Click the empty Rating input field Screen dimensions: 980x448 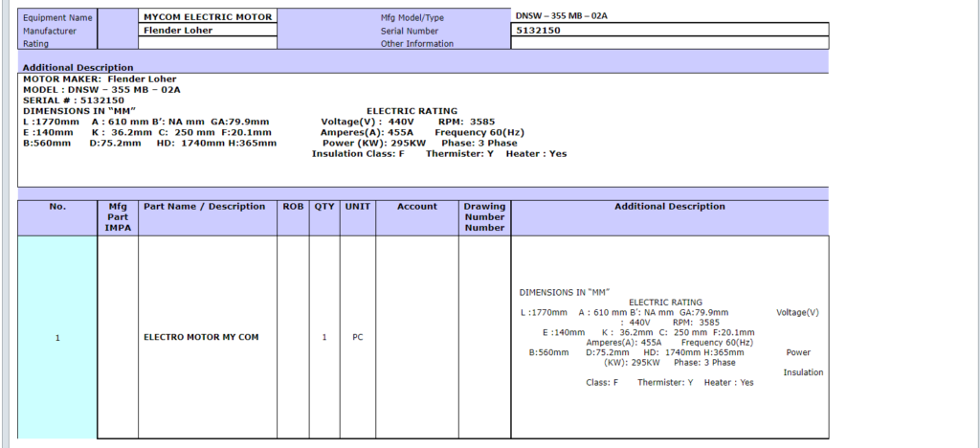click(x=208, y=43)
